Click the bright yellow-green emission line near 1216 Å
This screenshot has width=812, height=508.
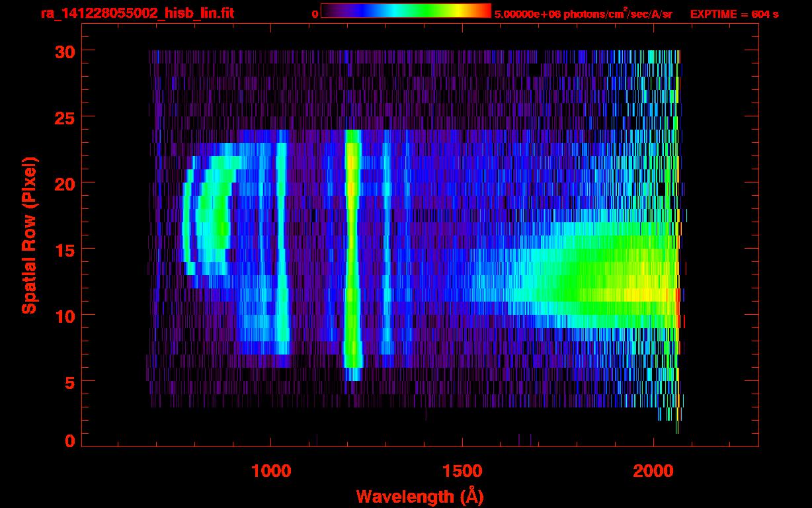(x=352, y=255)
